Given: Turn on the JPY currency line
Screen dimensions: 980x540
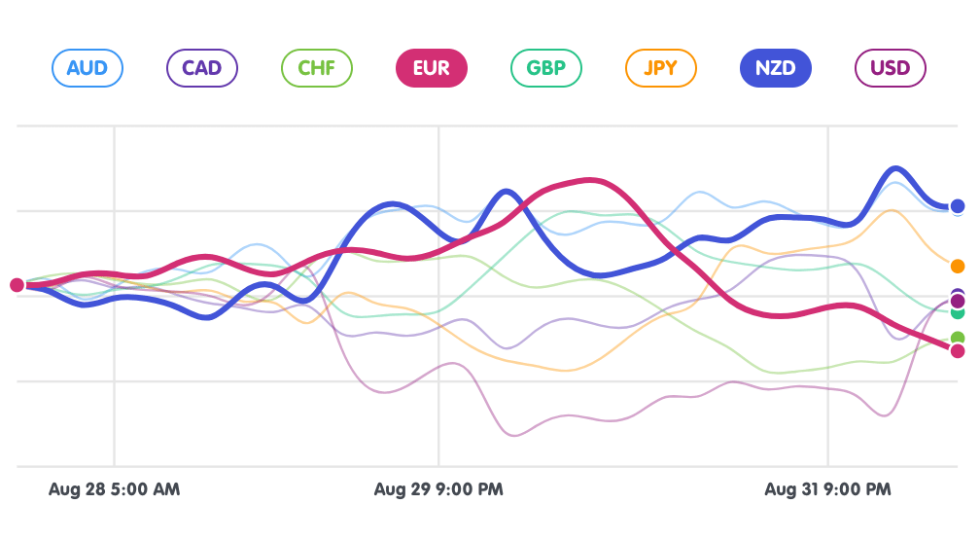Looking at the screenshot, I should point(660,69).
